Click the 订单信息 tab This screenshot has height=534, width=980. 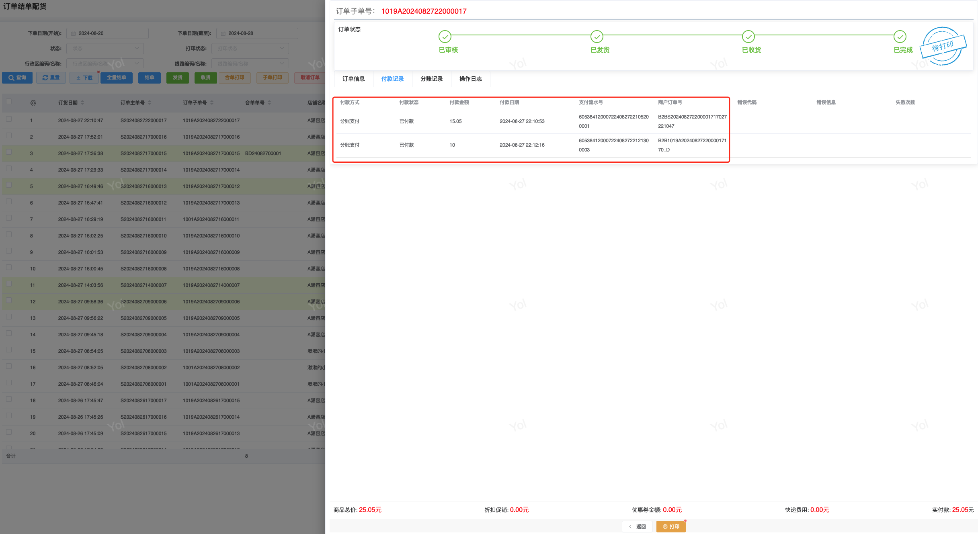coord(353,79)
